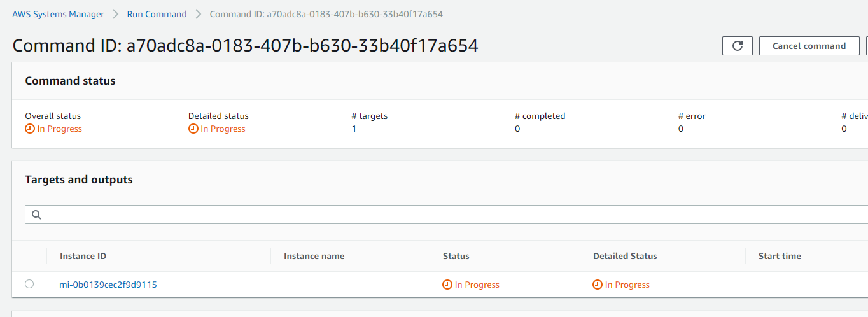Focus the targets search input field
868x317 pixels.
pos(445,215)
